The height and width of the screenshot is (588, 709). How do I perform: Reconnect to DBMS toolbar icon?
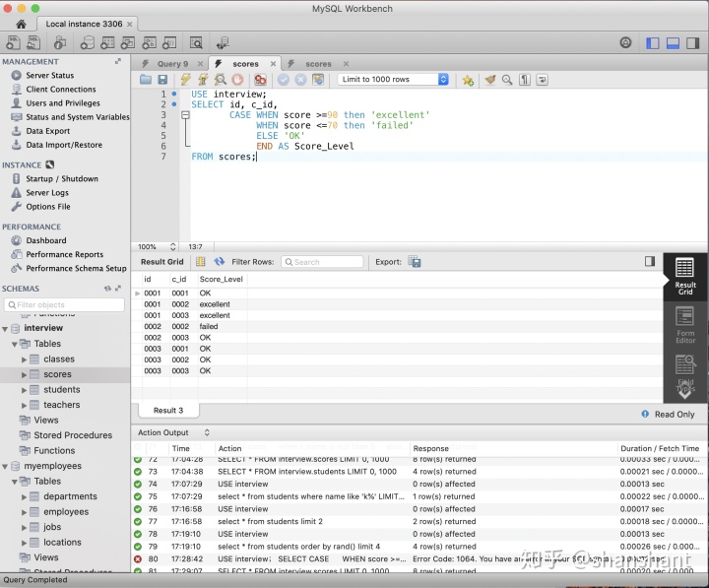click(x=223, y=43)
